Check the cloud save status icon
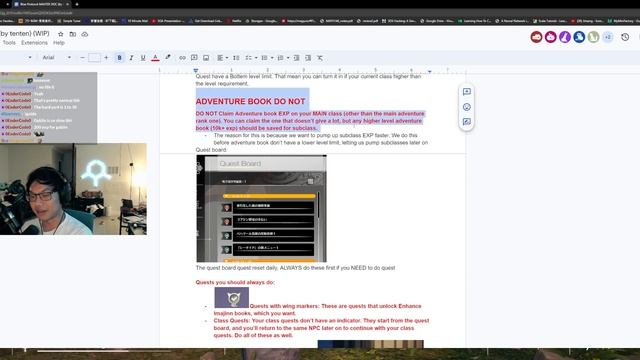The height and width of the screenshot is (360, 640). click(85, 34)
